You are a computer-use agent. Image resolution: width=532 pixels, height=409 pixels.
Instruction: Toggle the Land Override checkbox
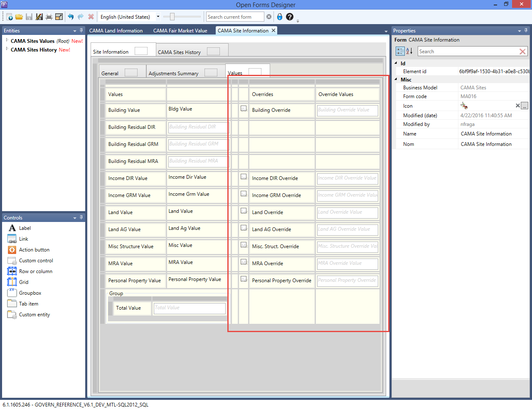click(244, 211)
